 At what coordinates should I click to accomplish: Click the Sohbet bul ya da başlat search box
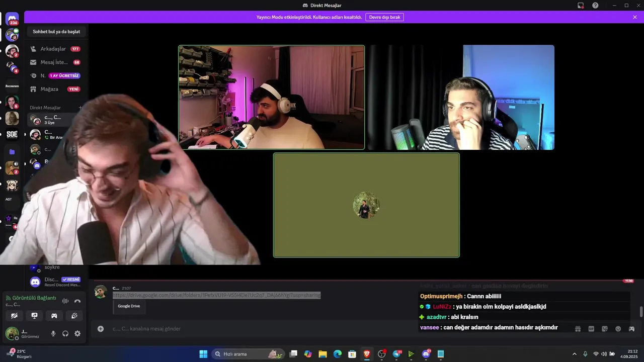56,32
